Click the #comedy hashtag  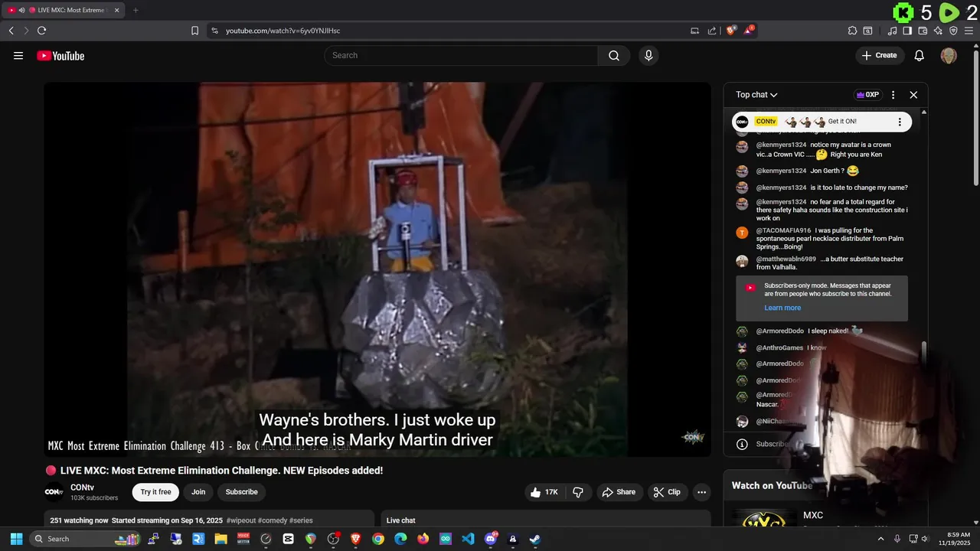(x=272, y=520)
